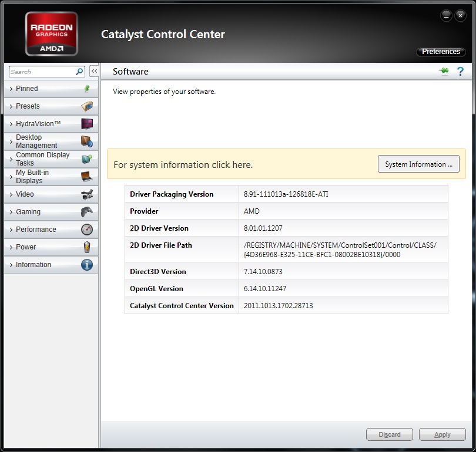
Task: Open the Video menu label
Action: 25,194
